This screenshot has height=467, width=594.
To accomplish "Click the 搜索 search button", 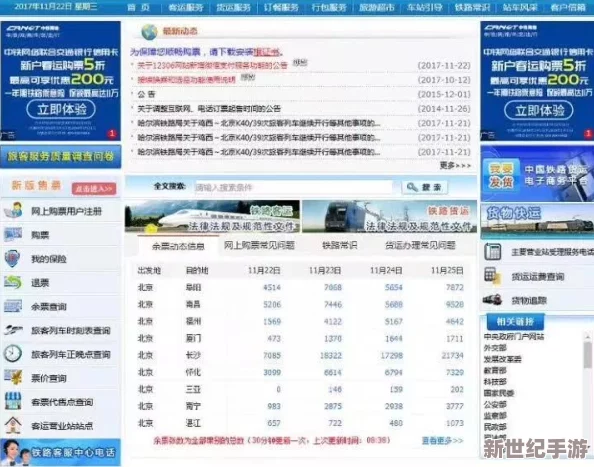I will 424,187.
